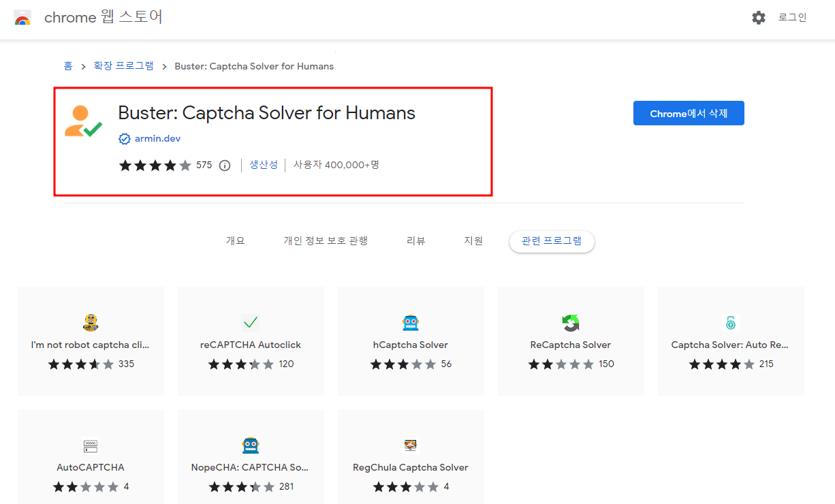Click the rating info icon next to 575
Screen dimensions: 835x504
225,166
